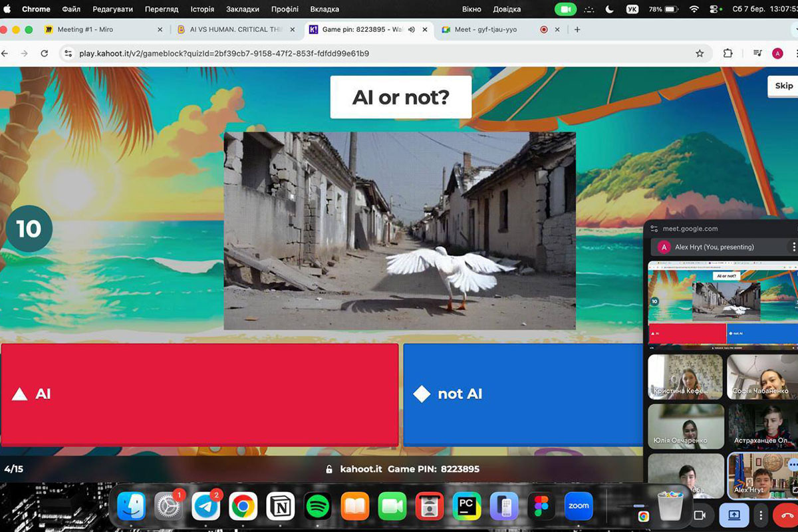Open System Settings from the Dock
Image resolution: width=798 pixels, height=532 pixels.
[169, 507]
